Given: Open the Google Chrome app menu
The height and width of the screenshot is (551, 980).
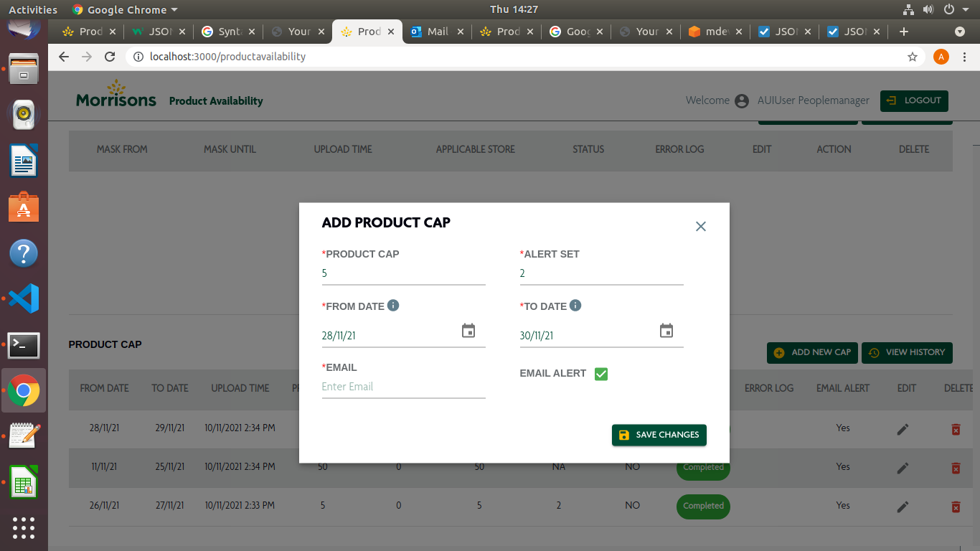Looking at the screenshot, I should [x=125, y=9].
